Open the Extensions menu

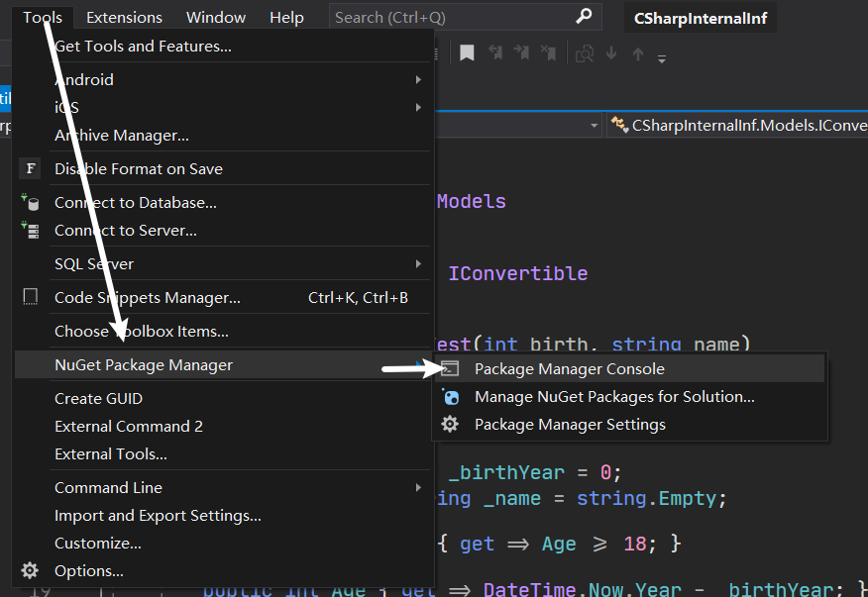(124, 17)
